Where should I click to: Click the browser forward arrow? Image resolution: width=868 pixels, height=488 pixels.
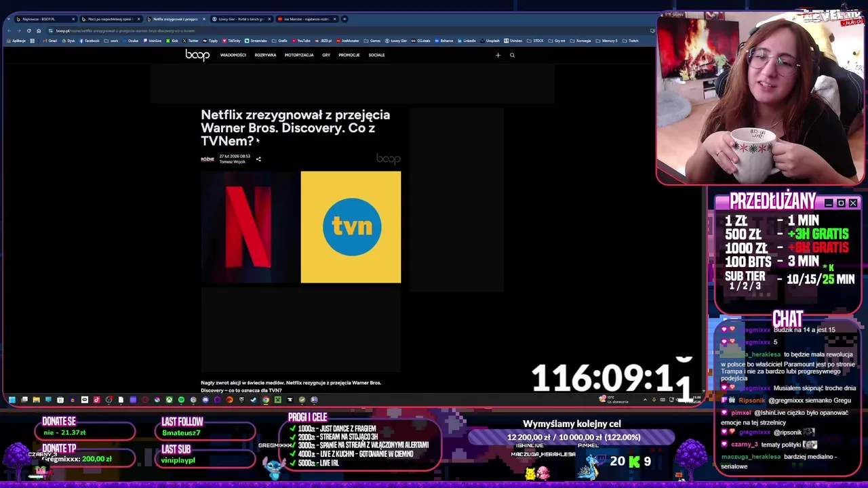(x=19, y=30)
